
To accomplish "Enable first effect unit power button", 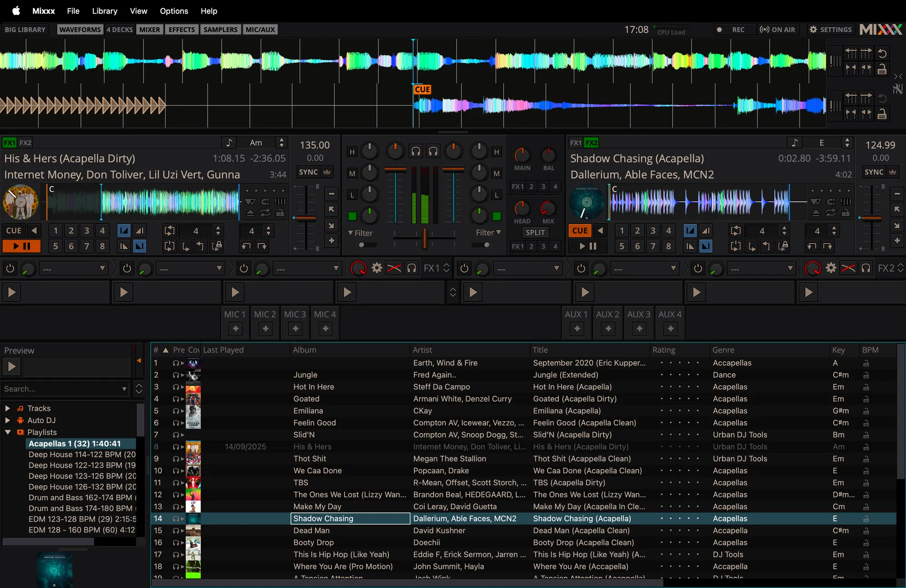I will tap(10, 268).
